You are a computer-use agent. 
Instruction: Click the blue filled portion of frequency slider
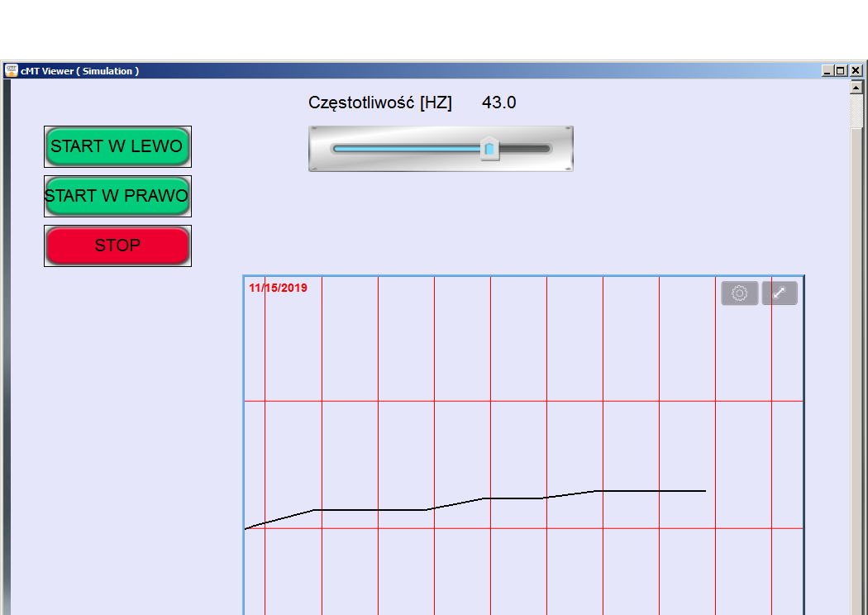pyautogui.click(x=405, y=149)
